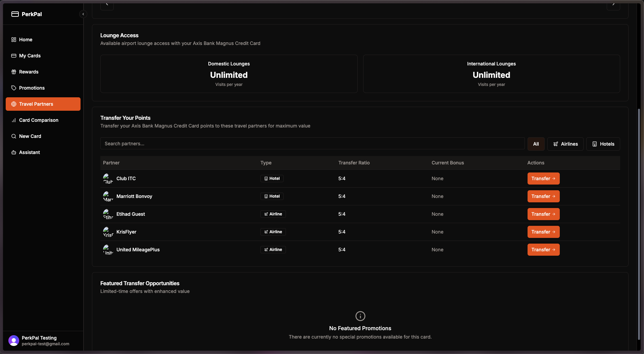
Task: Click the Transfer Ratio column header
Action: point(354,163)
